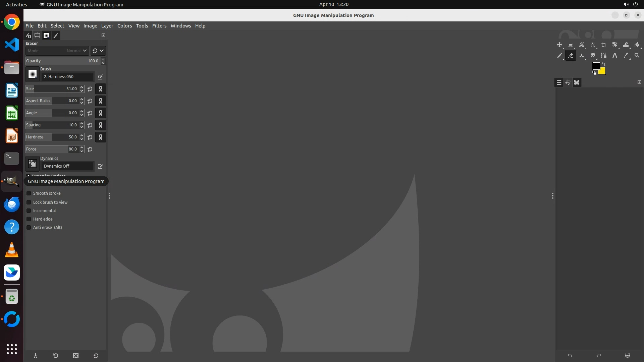Select the Move tool

pyautogui.click(x=559, y=45)
